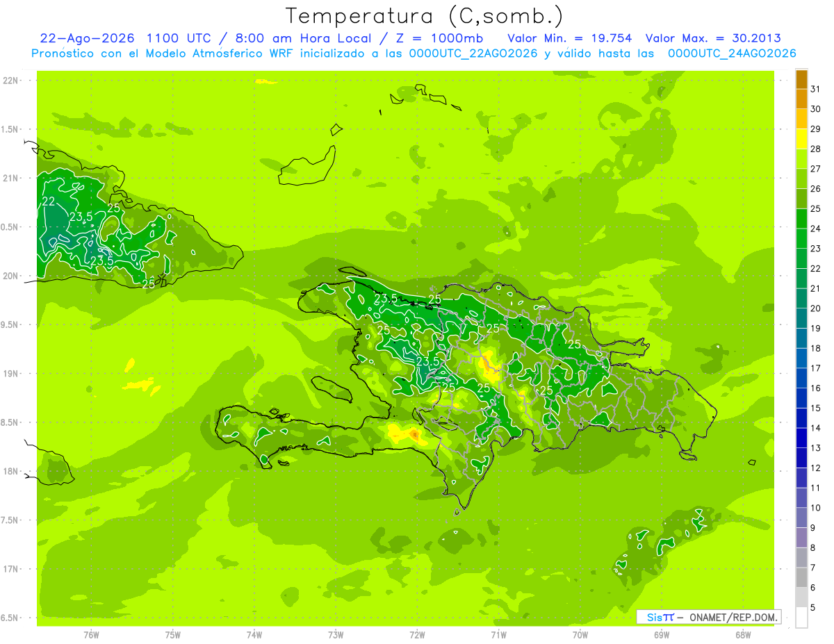Click the '72W' longitude axis label
This screenshot has width=834, height=644.
coord(417,635)
